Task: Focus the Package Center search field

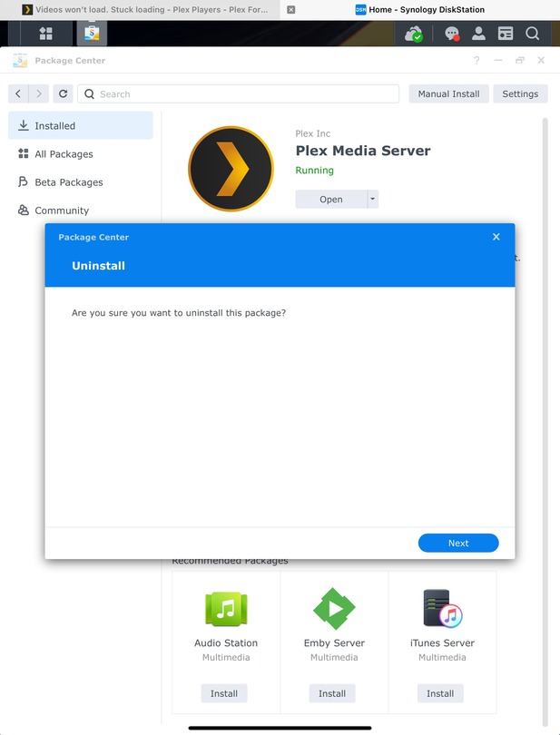Action: [x=239, y=93]
